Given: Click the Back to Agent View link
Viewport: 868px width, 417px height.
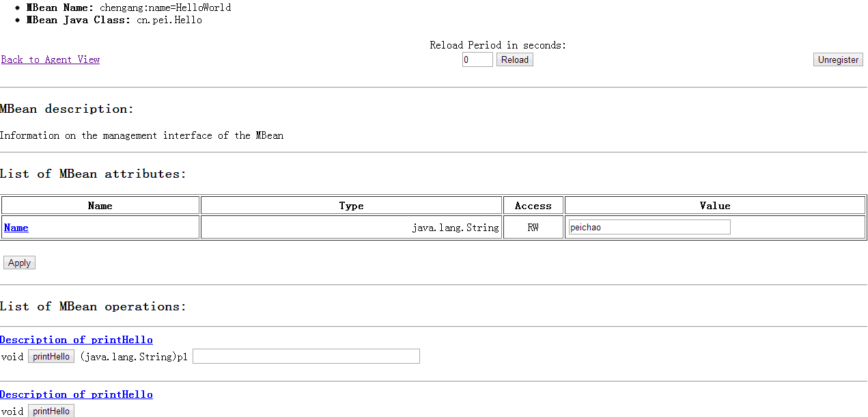Looking at the screenshot, I should [x=51, y=59].
